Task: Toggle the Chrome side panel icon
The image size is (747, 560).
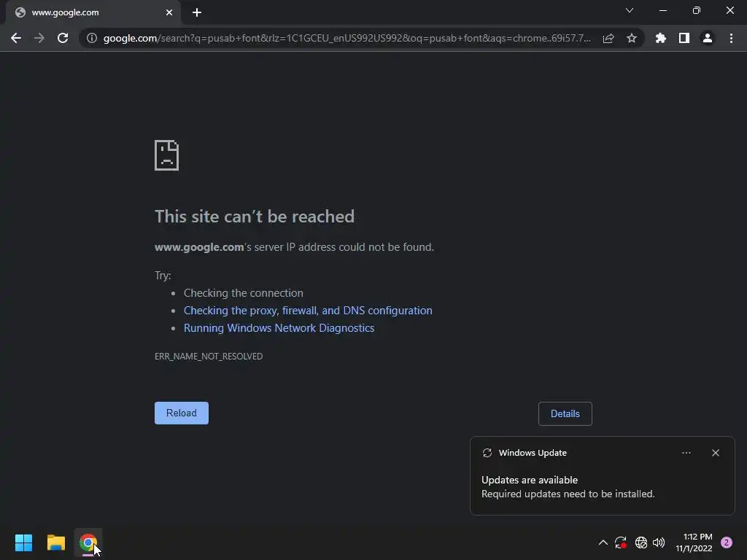Action: tap(684, 38)
